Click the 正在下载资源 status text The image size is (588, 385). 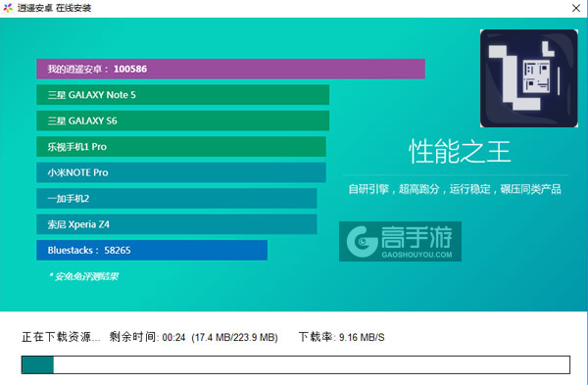(61, 337)
